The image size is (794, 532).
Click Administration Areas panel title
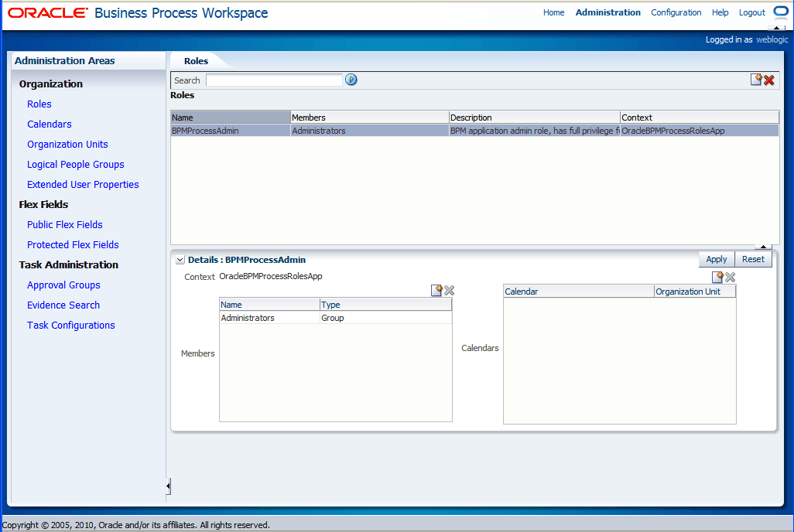(x=65, y=61)
